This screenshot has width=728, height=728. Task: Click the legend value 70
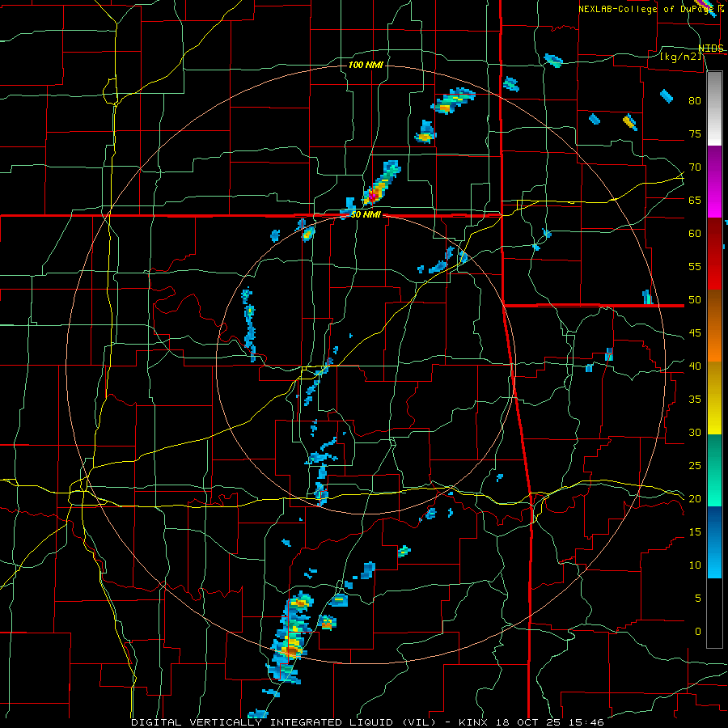[695, 167]
